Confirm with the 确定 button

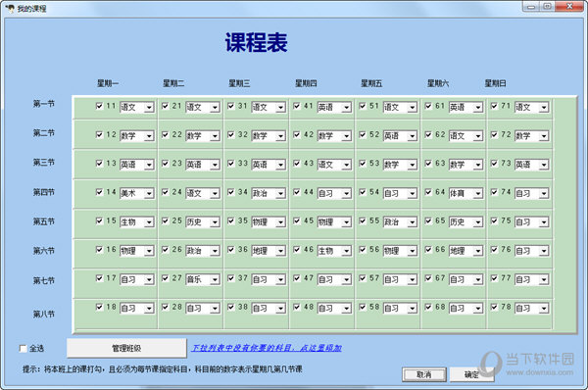[x=471, y=374]
